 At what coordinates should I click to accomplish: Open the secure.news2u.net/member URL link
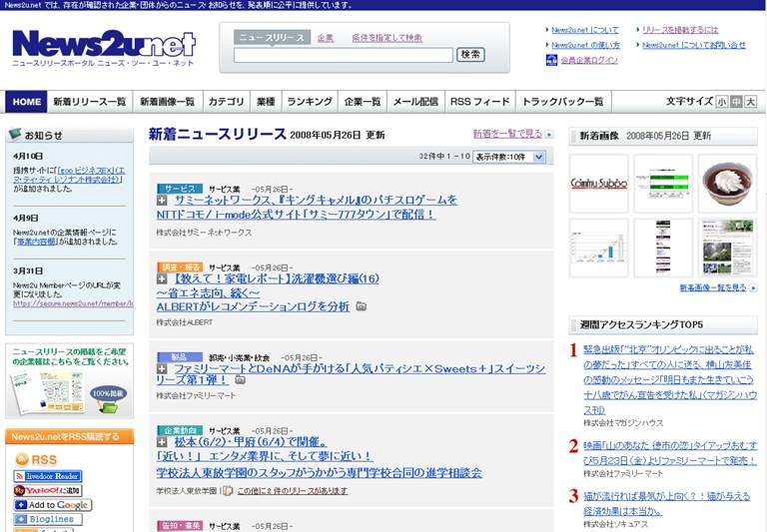click(73, 303)
